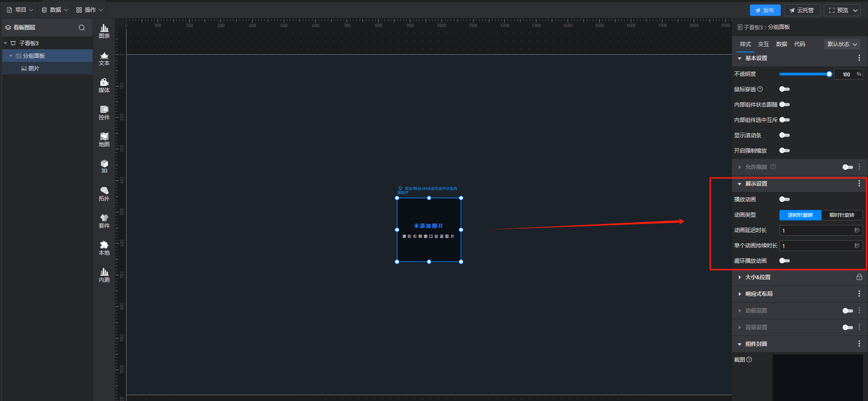This screenshot has height=401, width=868.
Task: Enable the 播放动画 toggle
Action: tap(784, 199)
